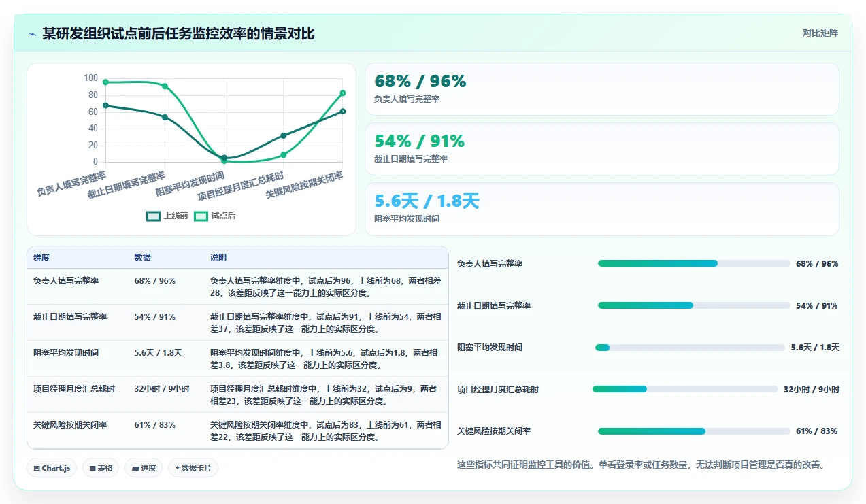Click the 负责人填写完整率 progress bar

pyautogui.click(x=694, y=263)
